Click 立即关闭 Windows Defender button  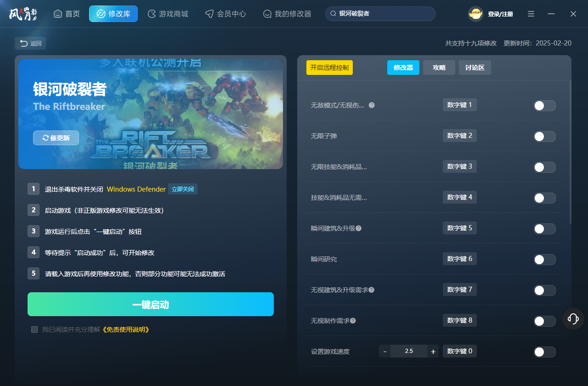tap(183, 189)
